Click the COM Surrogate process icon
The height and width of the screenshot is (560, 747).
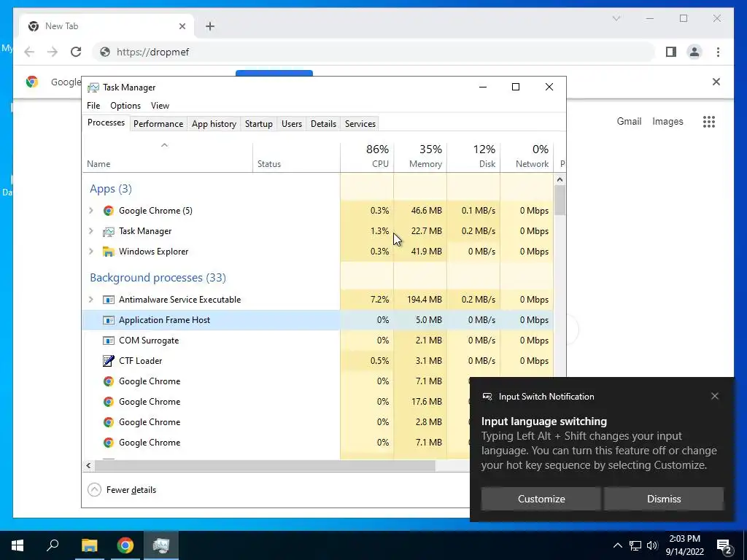pos(109,341)
